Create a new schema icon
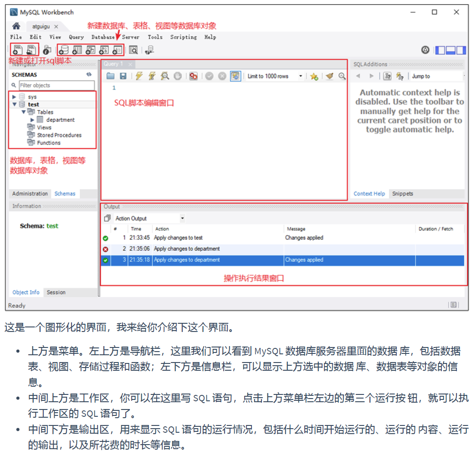The width and height of the screenshot is (476, 456). pyautogui.click(x=63, y=50)
